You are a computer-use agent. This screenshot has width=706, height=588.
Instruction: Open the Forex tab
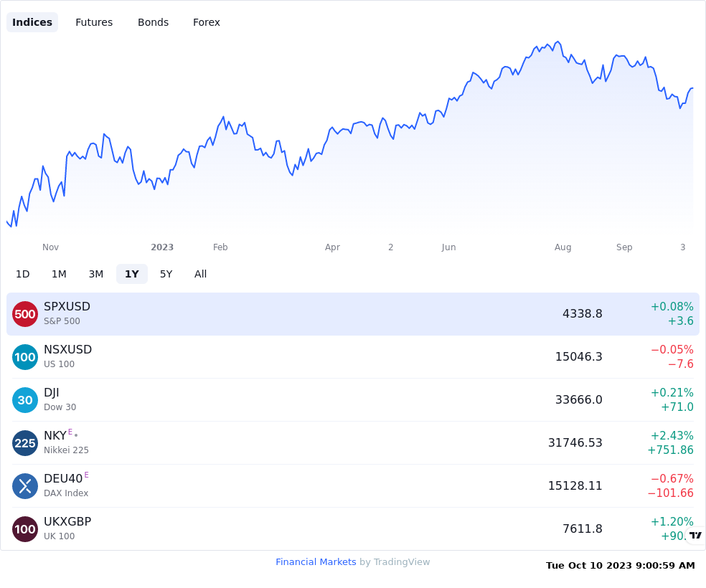(x=206, y=22)
